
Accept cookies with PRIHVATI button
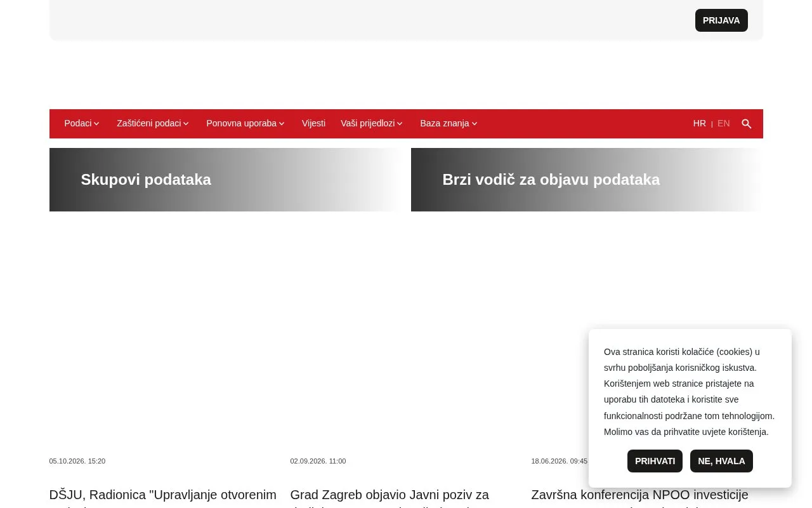tap(655, 461)
